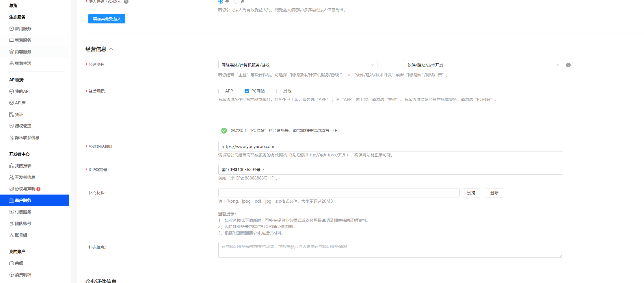644x283 pixels.
Task: Go to 内容服务 menu item
Action: coord(34,52)
